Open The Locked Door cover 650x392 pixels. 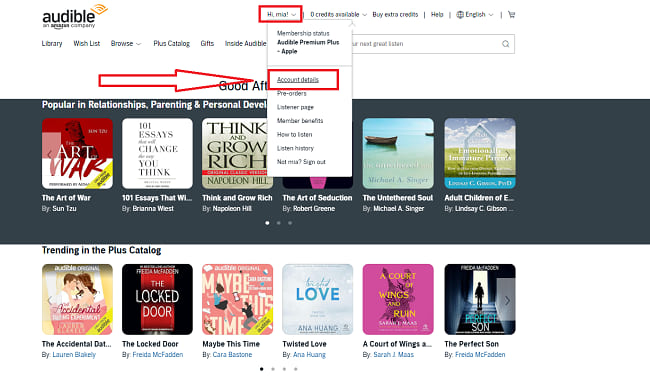point(158,300)
